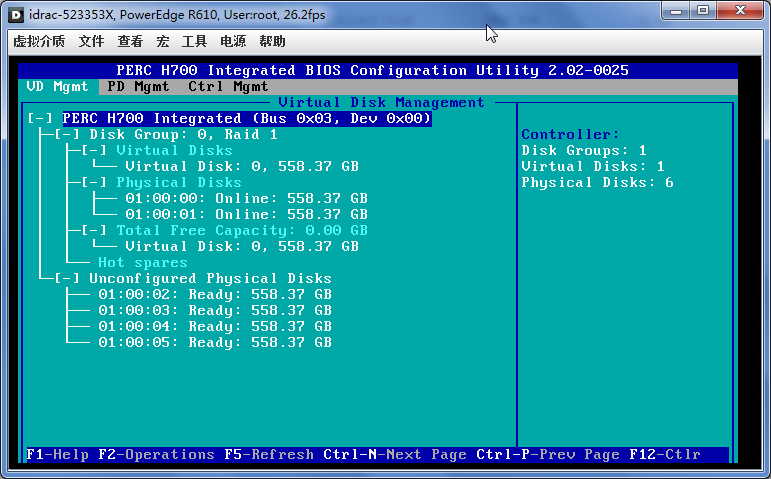Open the 虚拟介质 menu
This screenshot has height=479, width=771.
click(39, 41)
